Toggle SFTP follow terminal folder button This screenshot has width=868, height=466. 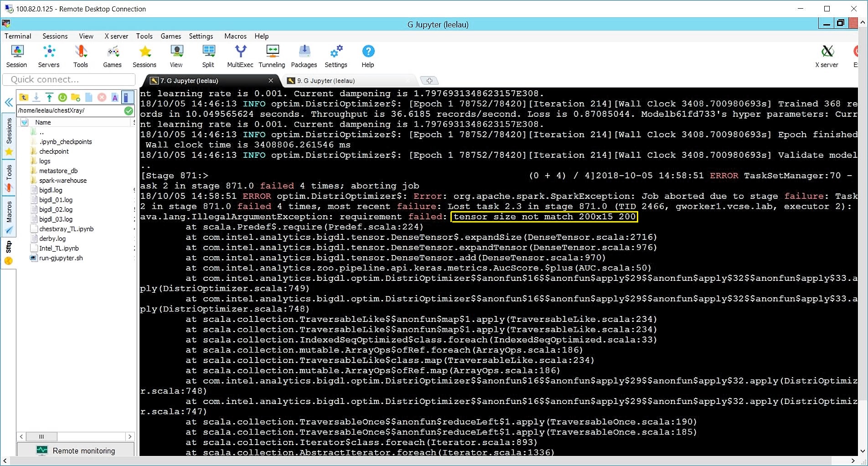[128, 97]
